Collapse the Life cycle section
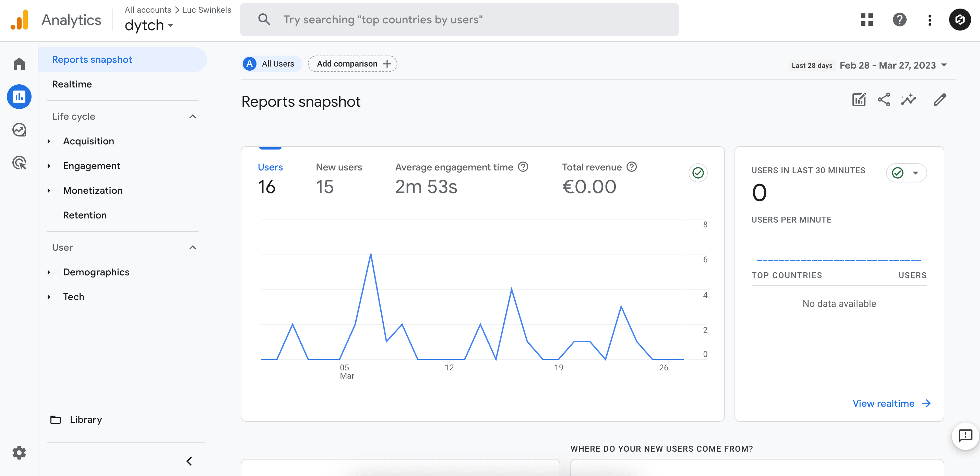Viewport: 980px width, 476px height. [192, 117]
